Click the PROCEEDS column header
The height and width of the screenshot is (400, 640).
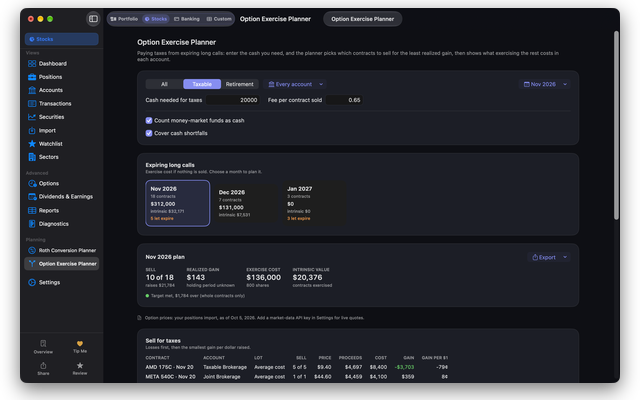pos(350,358)
